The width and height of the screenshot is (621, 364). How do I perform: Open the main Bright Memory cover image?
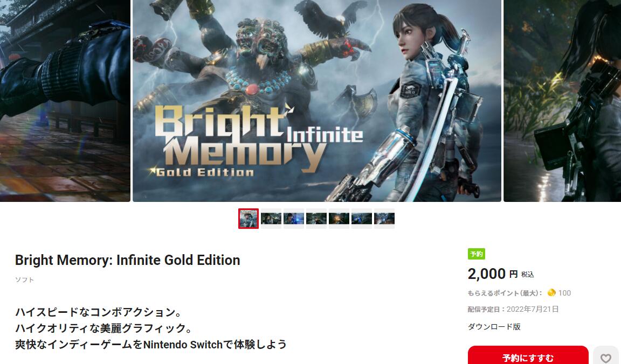pos(317,101)
